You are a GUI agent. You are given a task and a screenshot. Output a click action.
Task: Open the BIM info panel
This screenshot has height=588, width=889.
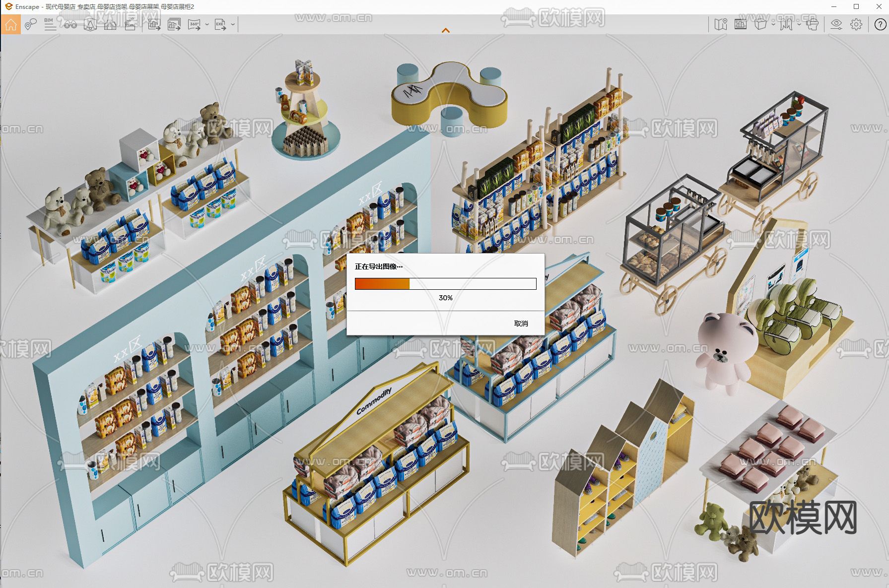pyautogui.click(x=50, y=24)
